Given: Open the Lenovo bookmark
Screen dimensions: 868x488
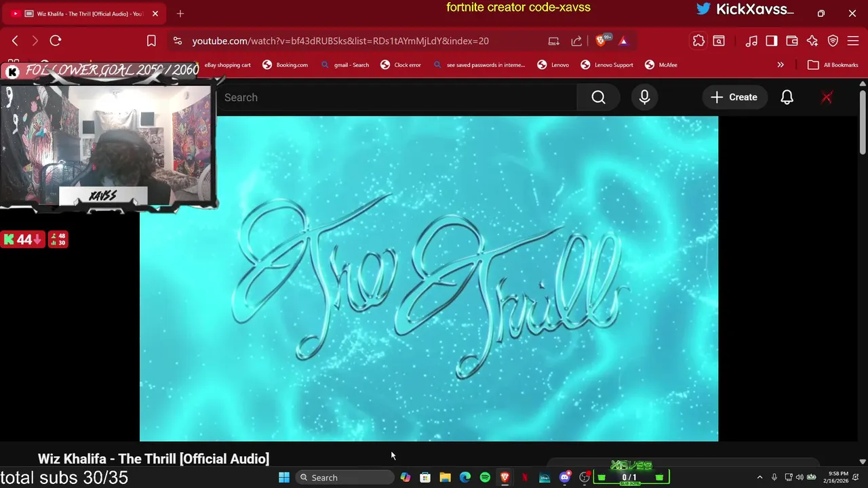Looking at the screenshot, I should 553,65.
